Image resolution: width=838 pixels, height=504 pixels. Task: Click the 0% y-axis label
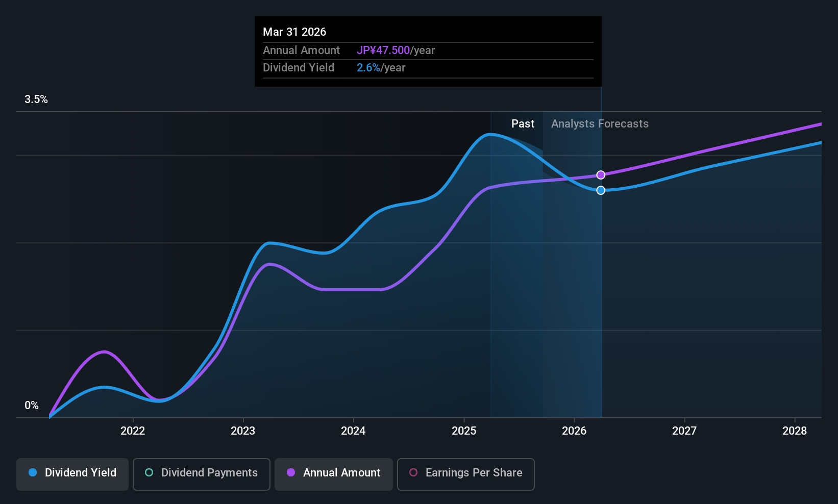32,406
